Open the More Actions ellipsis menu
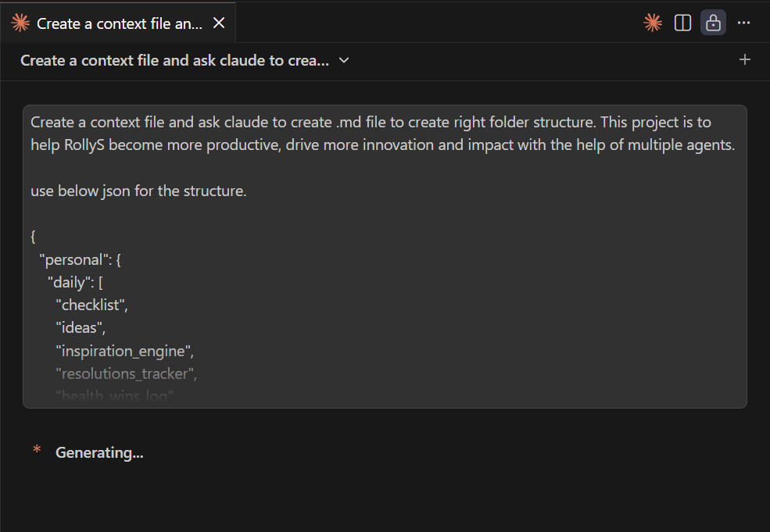770x532 pixels. click(743, 23)
